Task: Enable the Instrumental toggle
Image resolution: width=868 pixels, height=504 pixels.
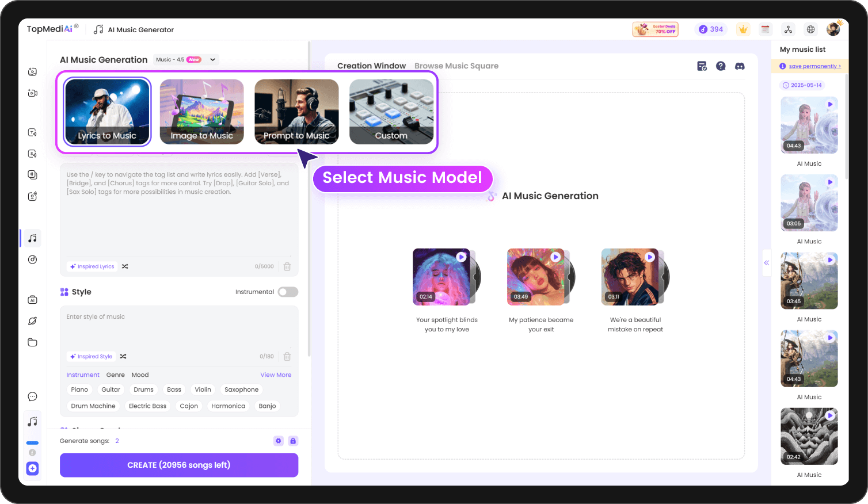Action: tap(288, 292)
